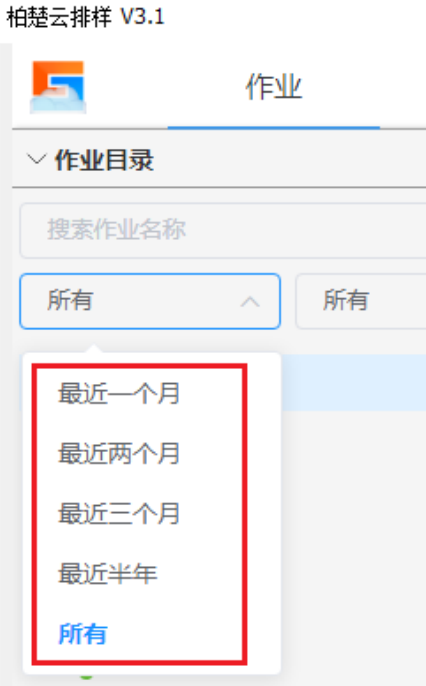Click the small pointer arrow atop the dropdown popup
The width and height of the screenshot is (426, 686).
coord(94,349)
